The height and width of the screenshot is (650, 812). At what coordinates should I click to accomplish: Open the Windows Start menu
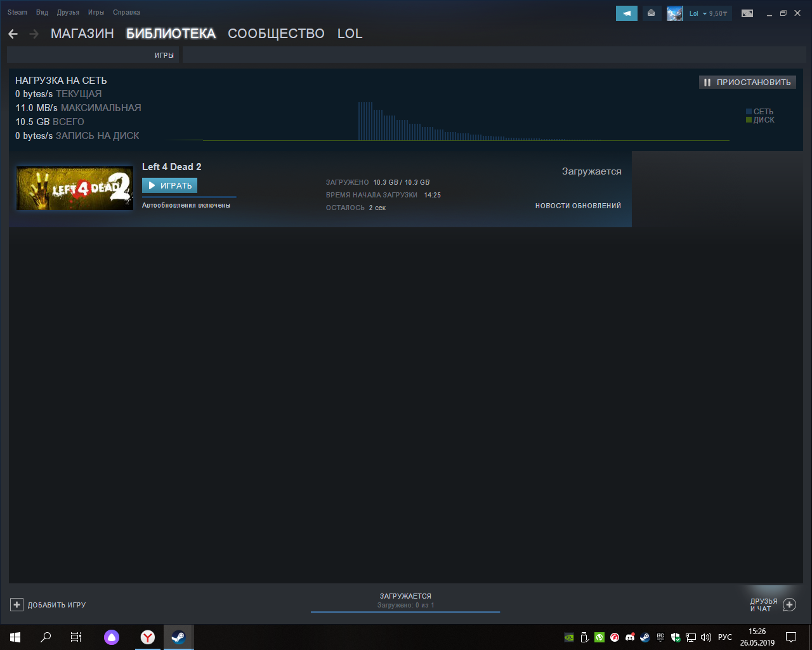tap(15, 637)
